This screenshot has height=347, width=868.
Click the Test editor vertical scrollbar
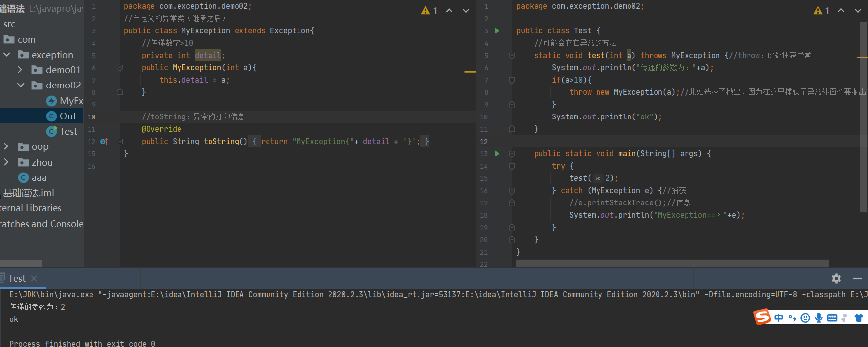(x=863, y=117)
